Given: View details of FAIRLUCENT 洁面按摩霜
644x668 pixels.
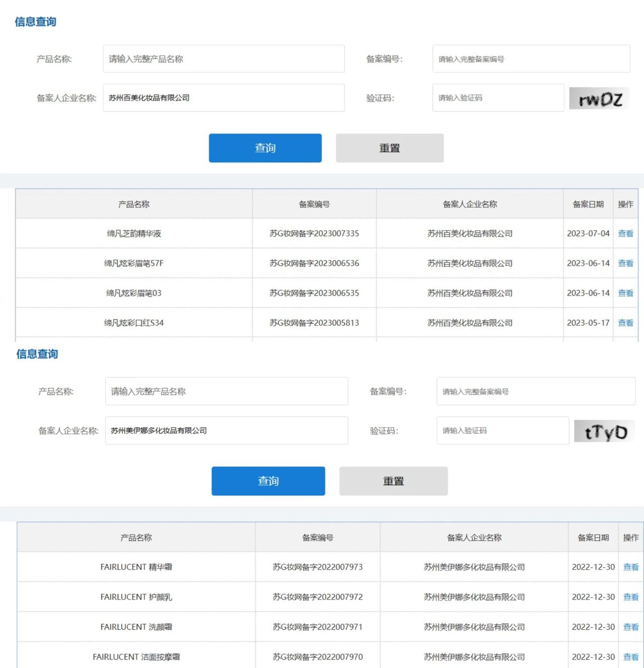Looking at the screenshot, I should [630, 657].
